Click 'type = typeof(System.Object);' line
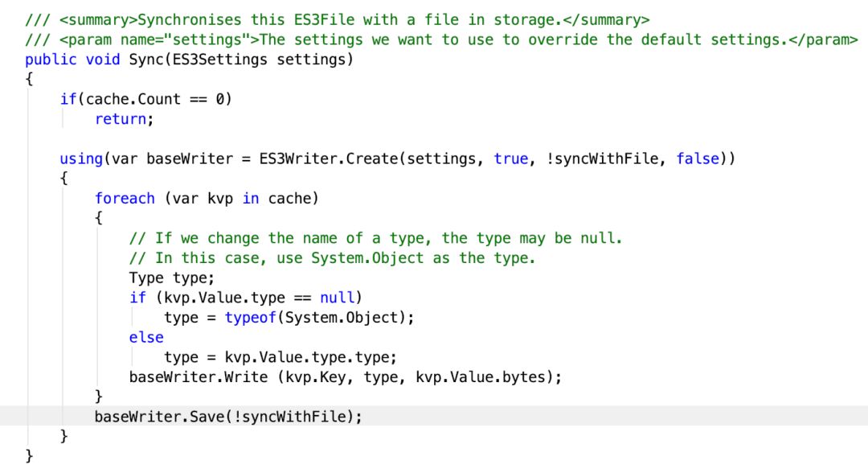The height and width of the screenshot is (469, 868). (x=289, y=318)
